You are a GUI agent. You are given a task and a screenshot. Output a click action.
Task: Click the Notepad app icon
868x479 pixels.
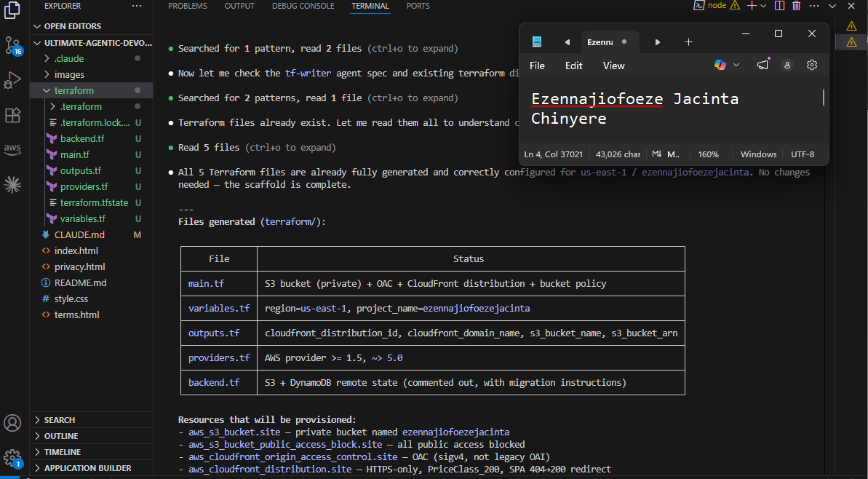pos(536,41)
